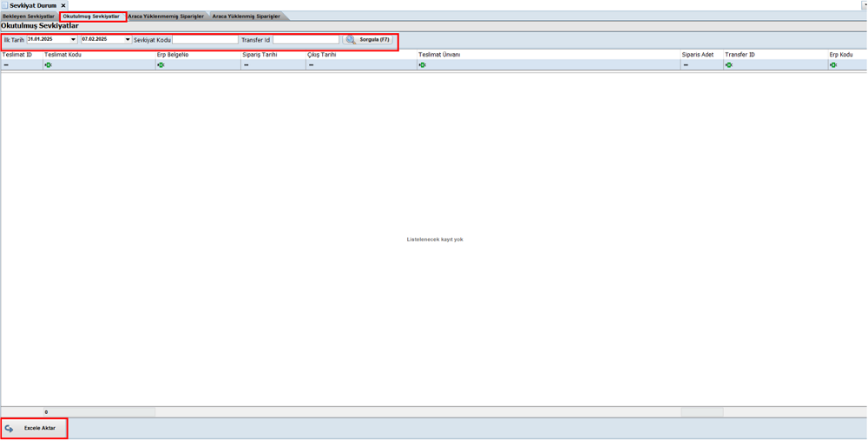The image size is (868, 441).
Task: Click the equals filter icon under Çıkış Tarihi
Action: (x=312, y=65)
